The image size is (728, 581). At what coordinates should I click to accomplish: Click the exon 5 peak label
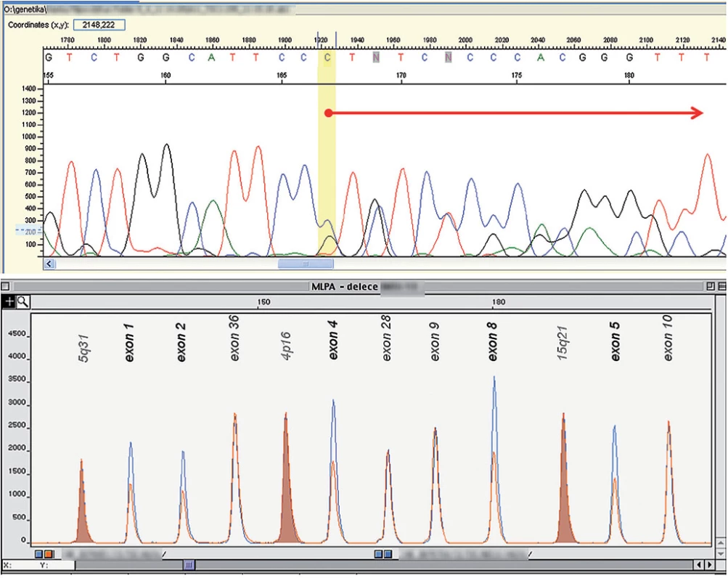(615, 342)
